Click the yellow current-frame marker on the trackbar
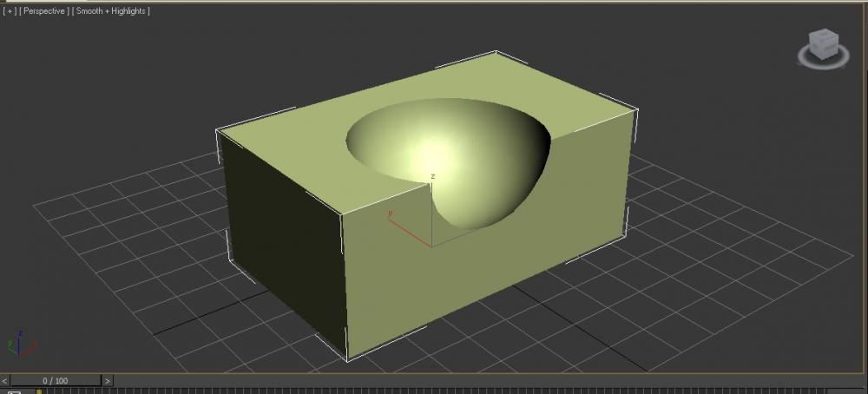The height and width of the screenshot is (394, 868). coord(39,391)
